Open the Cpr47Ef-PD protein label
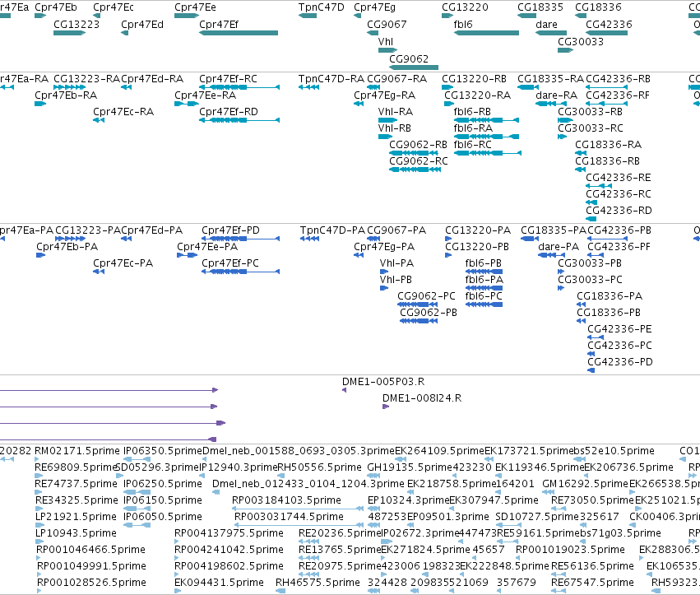Viewport: 700px width, 595px height. [230, 230]
